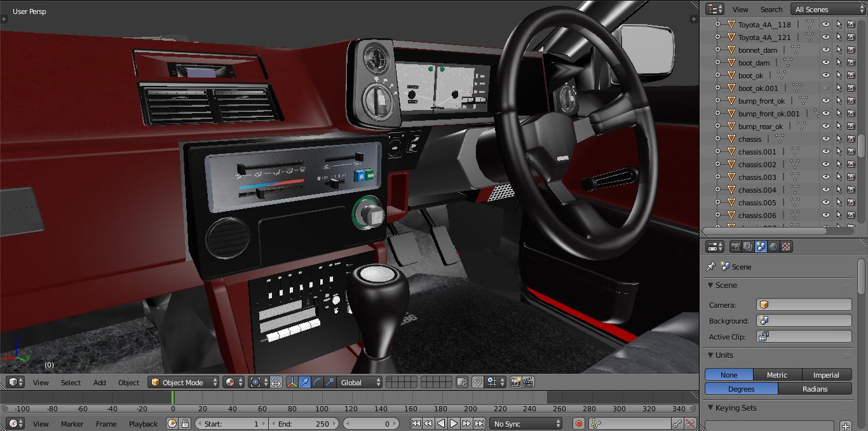Select Radians for rotation units
Image resolution: width=868 pixels, height=431 pixels.
[815, 389]
